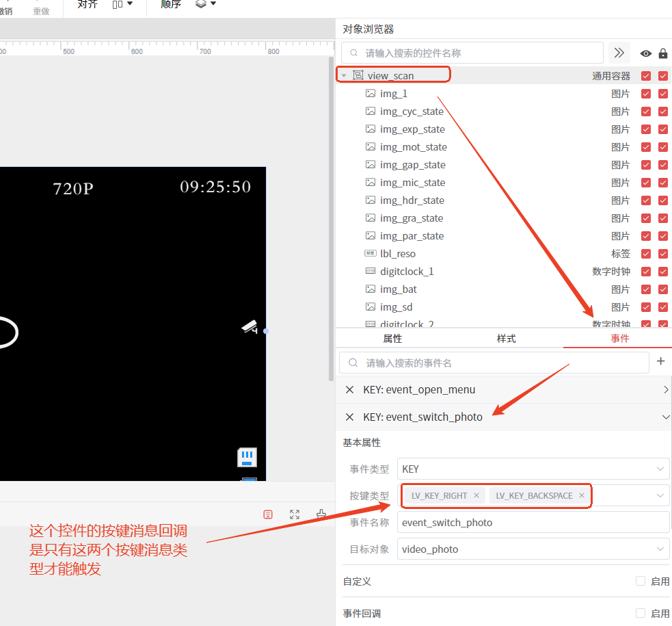
Task: Select the blue SD card icon on canvas
Action: point(247,458)
